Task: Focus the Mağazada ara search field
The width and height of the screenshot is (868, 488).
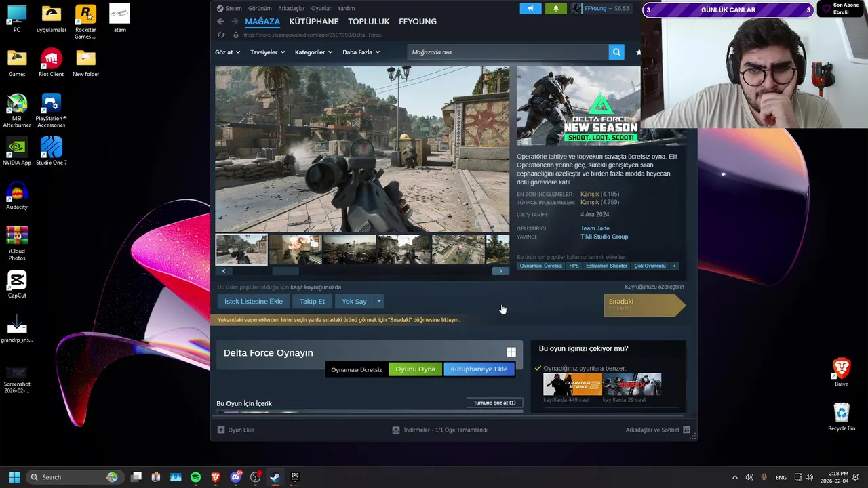Action: pyautogui.click(x=508, y=52)
